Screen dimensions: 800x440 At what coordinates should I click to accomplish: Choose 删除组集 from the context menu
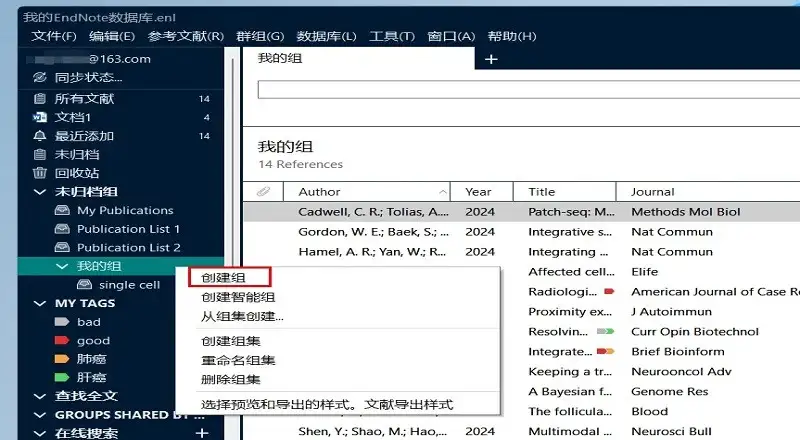pos(231,379)
